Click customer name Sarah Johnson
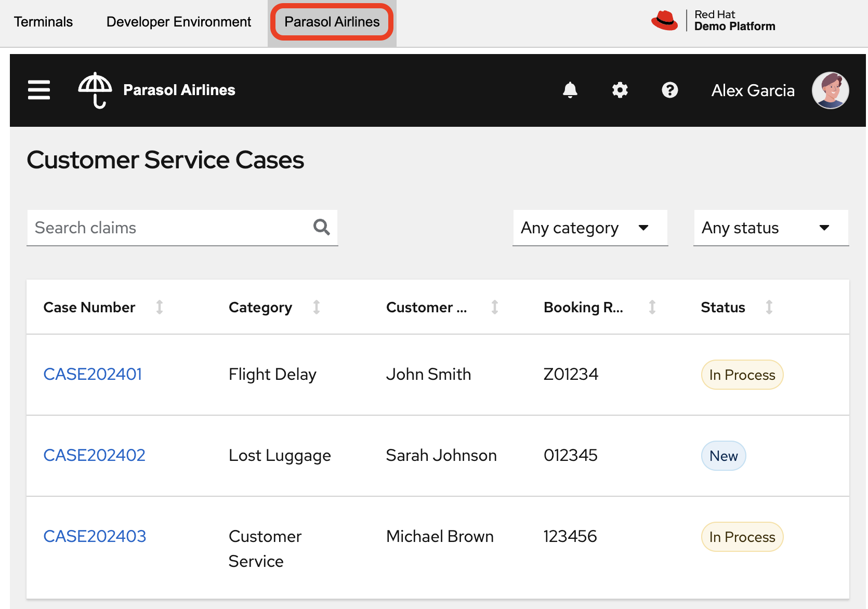Image resolution: width=868 pixels, height=609 pixels. (x=442, y=455)
